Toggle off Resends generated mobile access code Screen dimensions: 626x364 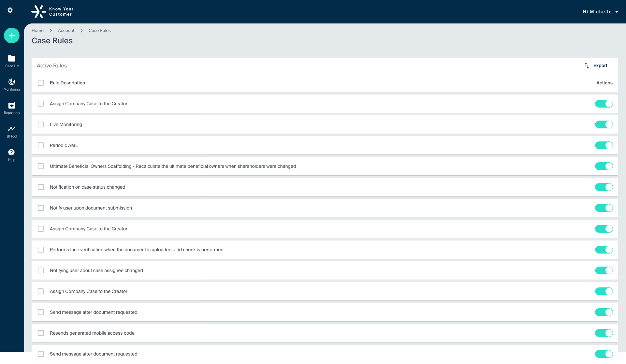(604, 333)
